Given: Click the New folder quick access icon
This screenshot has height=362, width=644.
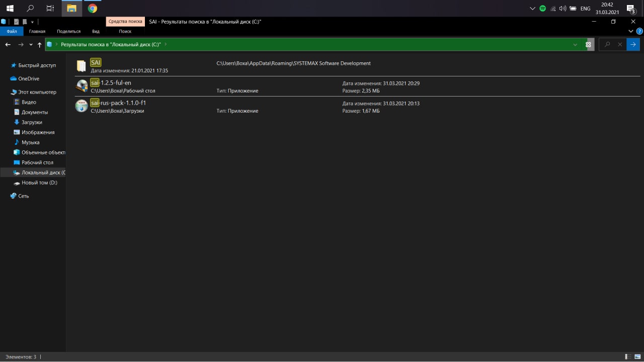Looking at the screenshot, I should coord(24,22).
